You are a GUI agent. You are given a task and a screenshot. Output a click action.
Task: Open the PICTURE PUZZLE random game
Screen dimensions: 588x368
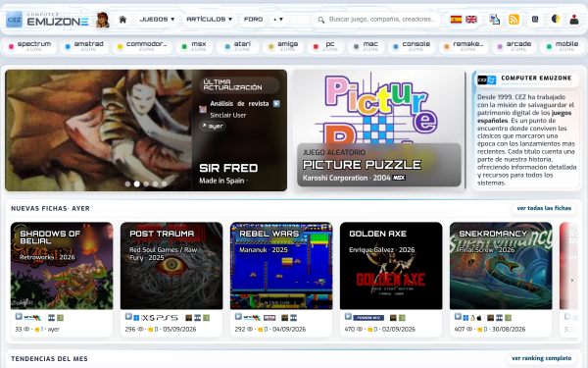click(362, 165)
